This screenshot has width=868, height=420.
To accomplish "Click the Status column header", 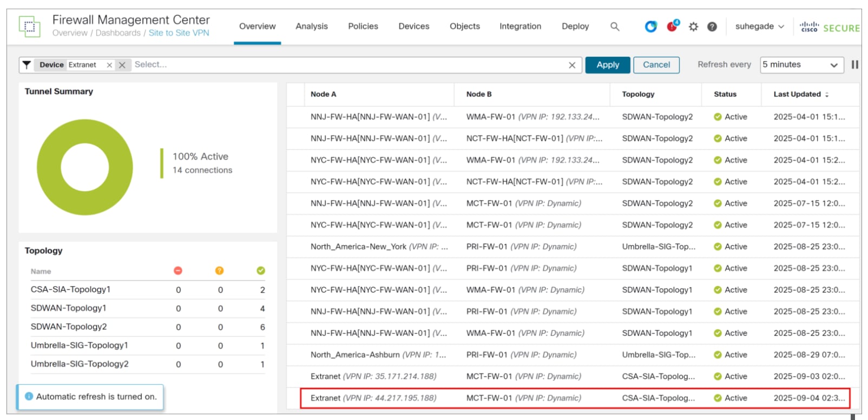I will pyautogui.click(x=725, y=94).
